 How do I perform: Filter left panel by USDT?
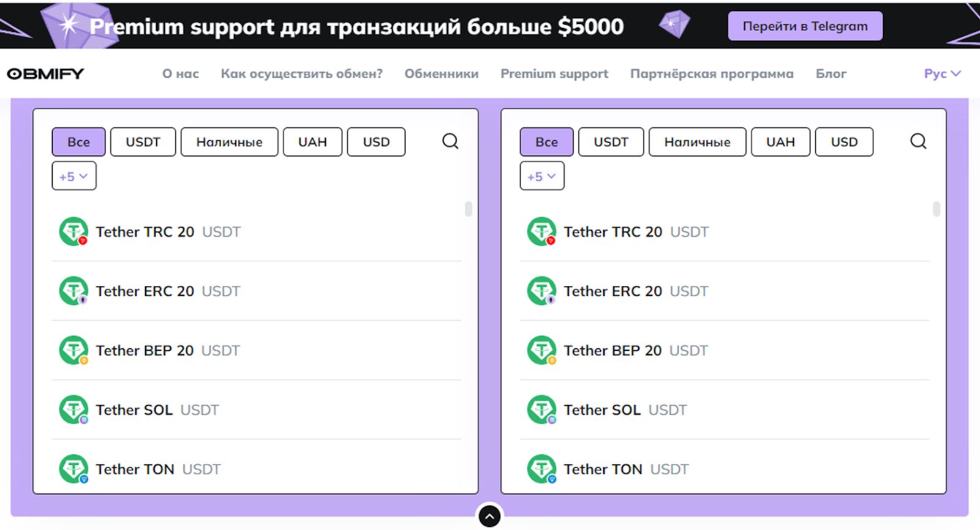[143, 142]
